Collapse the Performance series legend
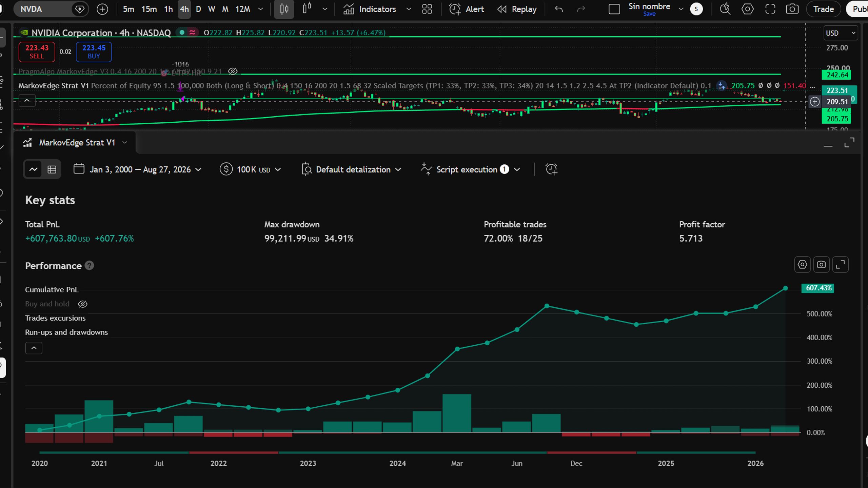 coord(34,348)
